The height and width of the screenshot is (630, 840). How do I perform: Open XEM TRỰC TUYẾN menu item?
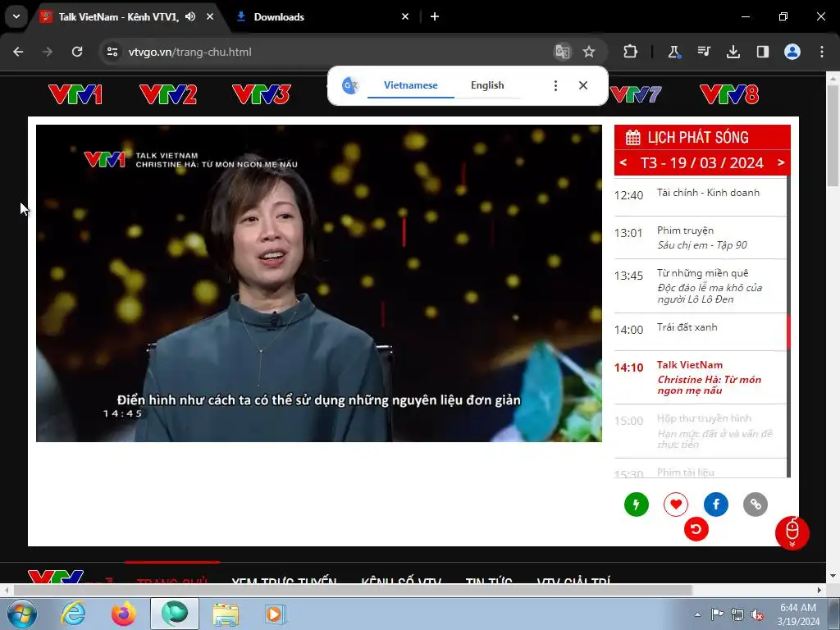point(284,580)
